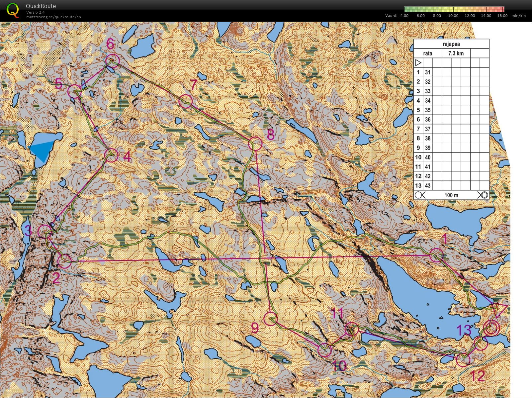This screenshot has height=398, width=532.
Task: Click control table row 11 code 41
Action: pos(427,167)
